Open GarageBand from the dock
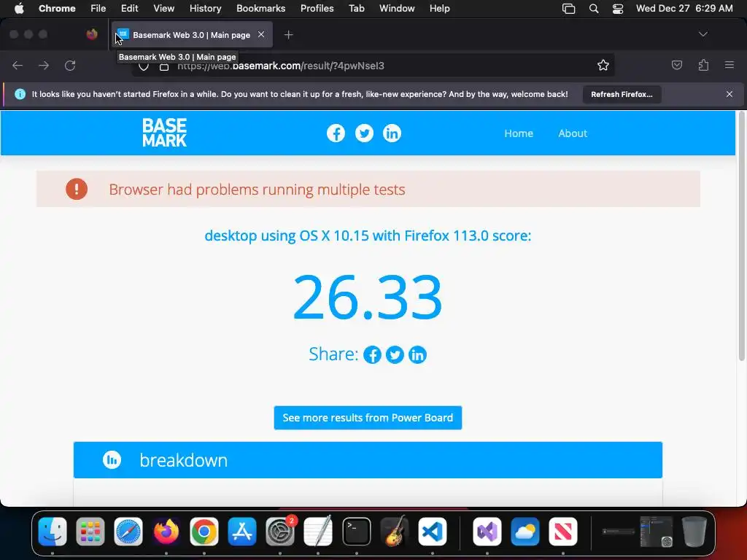747x560 pixels. [395, 532]
